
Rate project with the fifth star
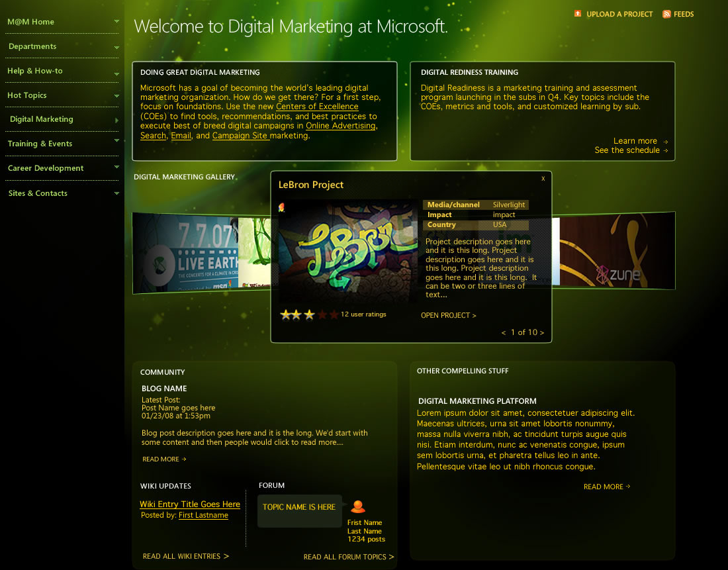tap(334, 315)
